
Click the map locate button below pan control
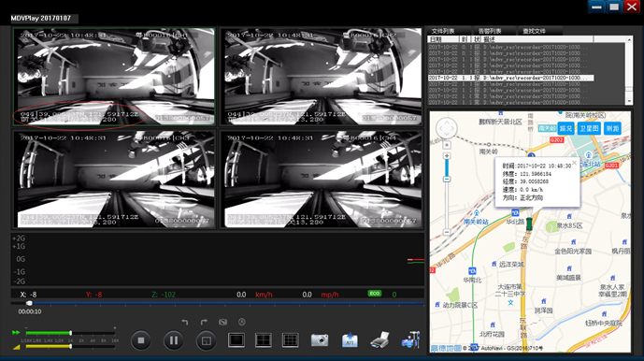(447, 145)
